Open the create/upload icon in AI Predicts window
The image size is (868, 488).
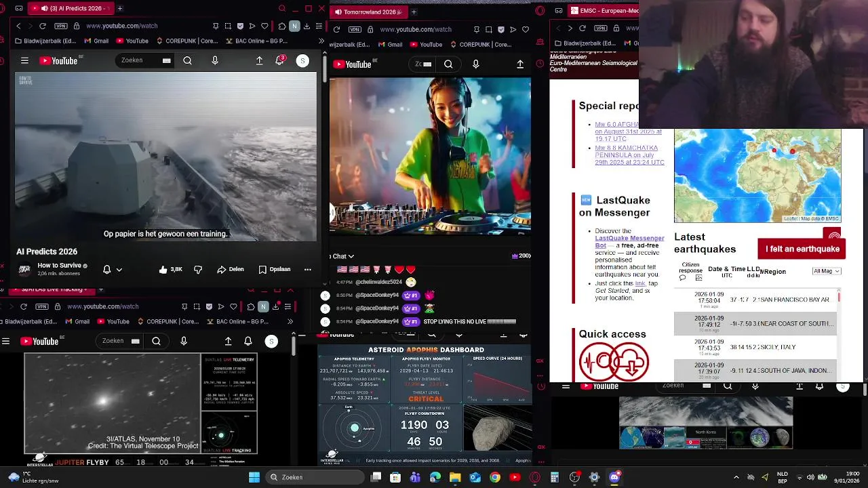259,61
